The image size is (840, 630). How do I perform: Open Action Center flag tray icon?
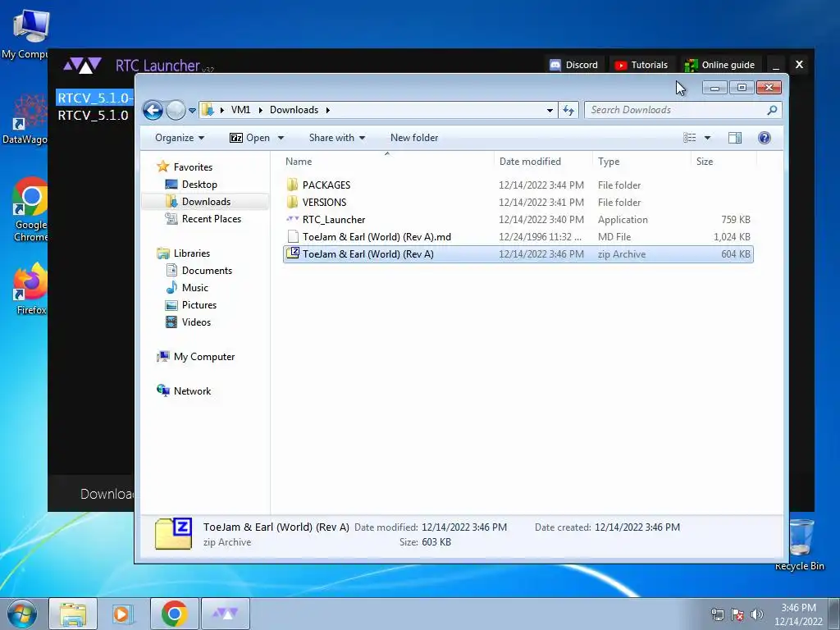click(x=737, y=614)
